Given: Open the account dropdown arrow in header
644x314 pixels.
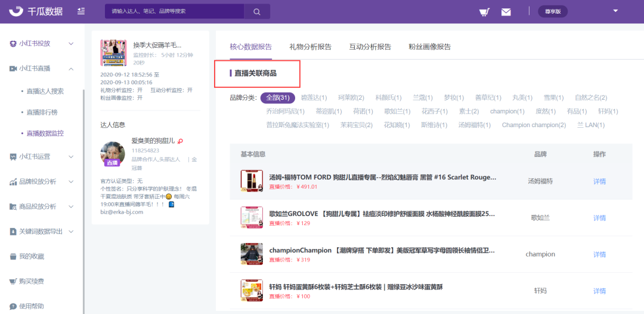Looking at the screenshot, I should (x=615, y=11).
